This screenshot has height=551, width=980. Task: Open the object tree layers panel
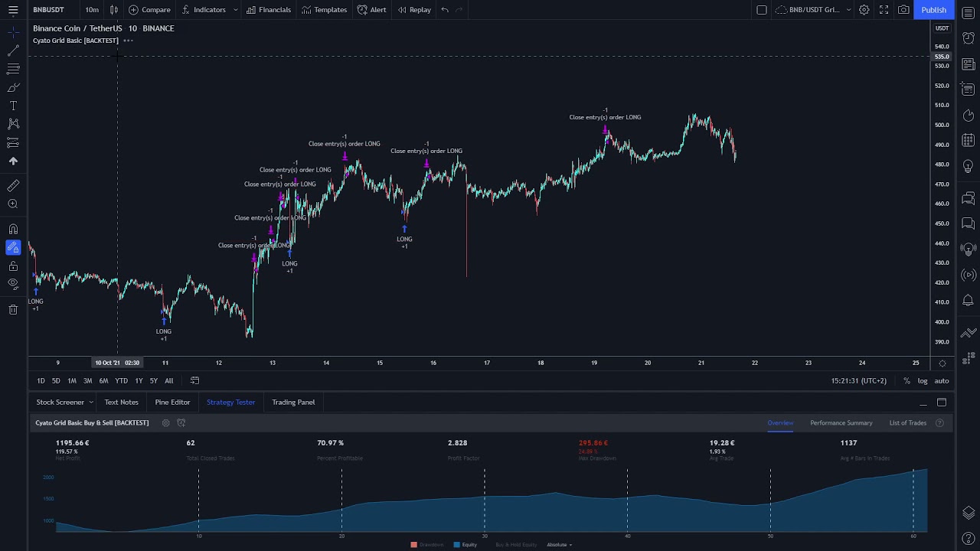click(969, 514)
